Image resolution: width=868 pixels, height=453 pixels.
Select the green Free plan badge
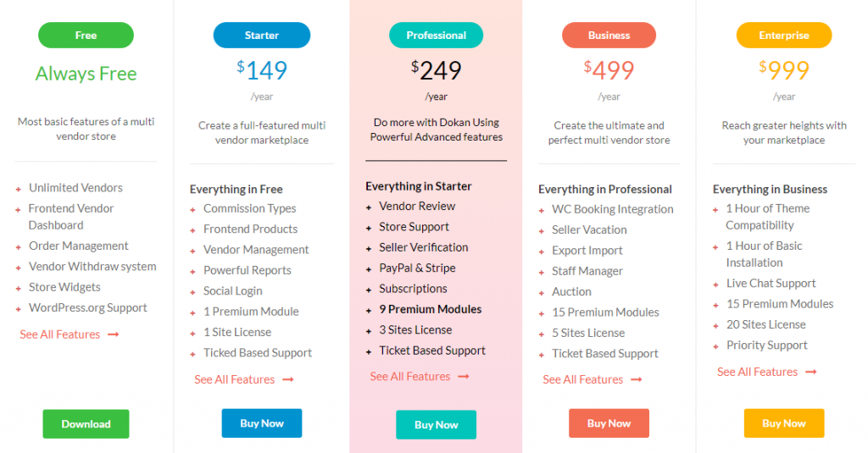coord(86,36)
